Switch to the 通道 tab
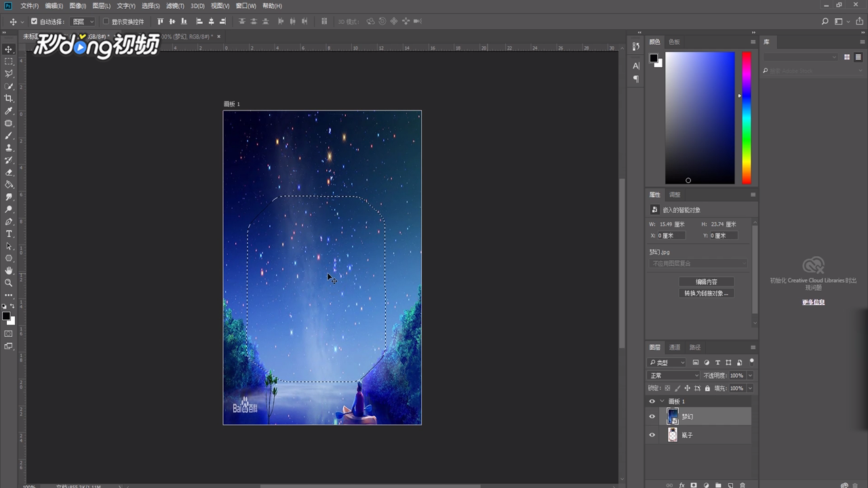868x488 pixels. click(x=675, y=348)
